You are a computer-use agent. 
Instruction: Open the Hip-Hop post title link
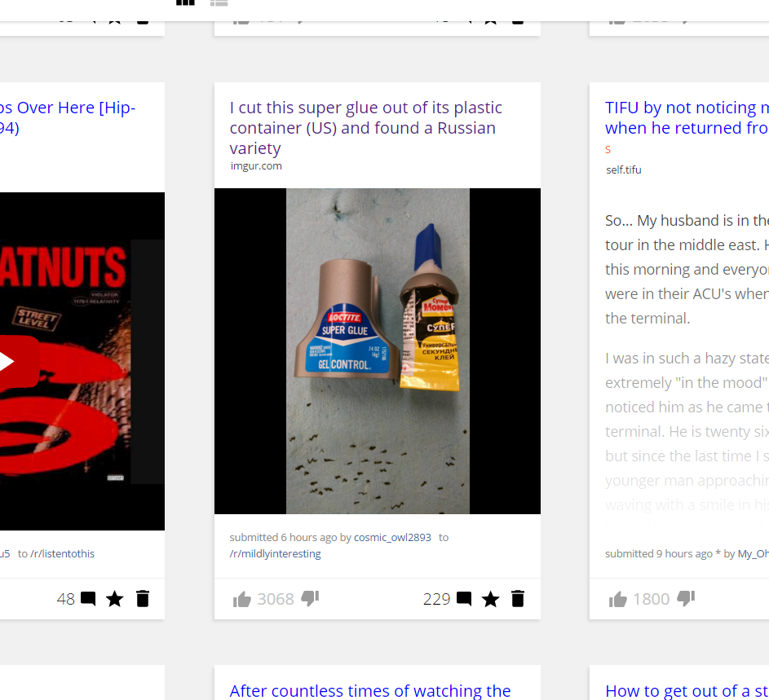pos(68,117)
